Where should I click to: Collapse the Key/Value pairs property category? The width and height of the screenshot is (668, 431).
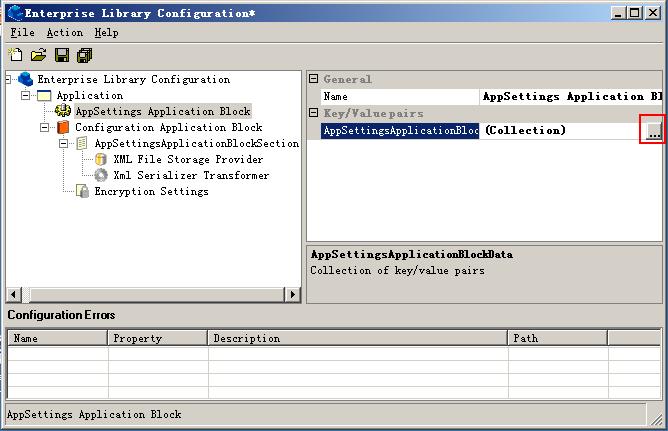(313, 114)
